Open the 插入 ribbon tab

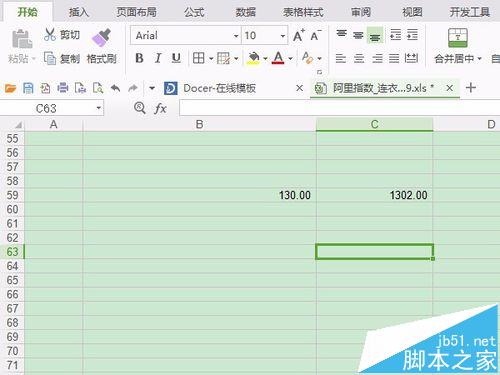(x=79, y=12)
